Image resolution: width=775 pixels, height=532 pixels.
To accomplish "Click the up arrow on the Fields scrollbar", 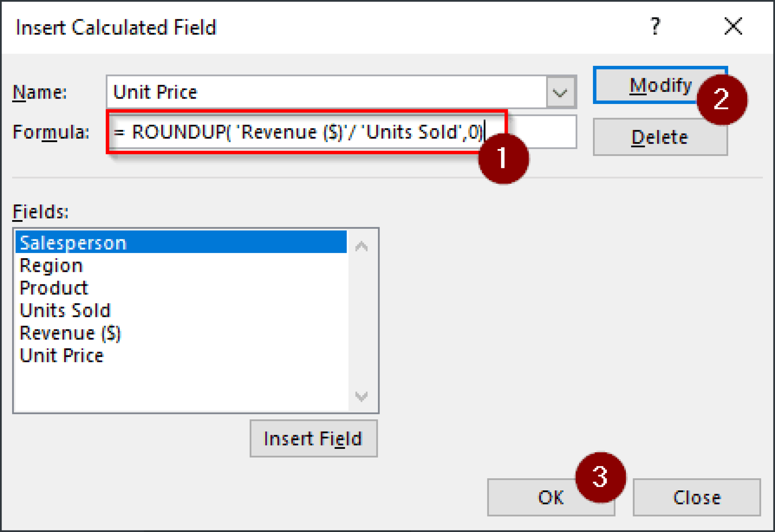I will [361, 246].
